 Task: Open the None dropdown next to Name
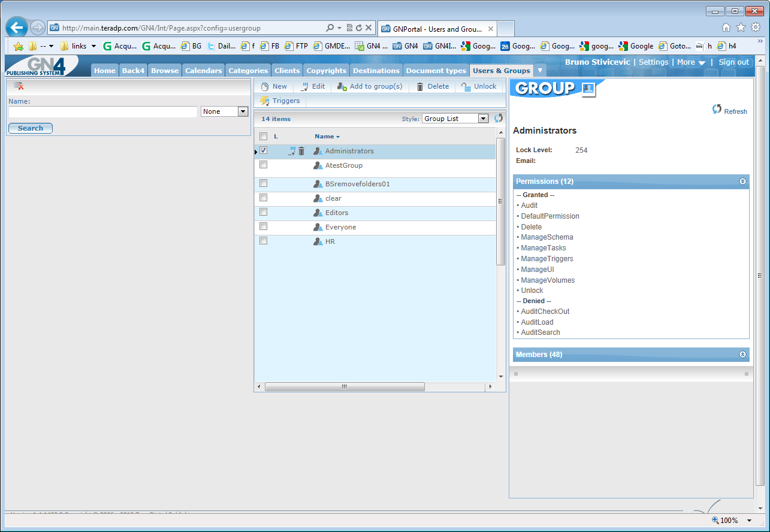click(225, 111)
